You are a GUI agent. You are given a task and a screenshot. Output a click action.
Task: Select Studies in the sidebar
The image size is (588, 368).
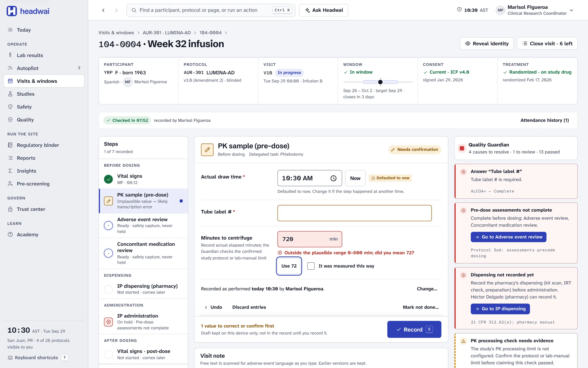tap(44, 94)
